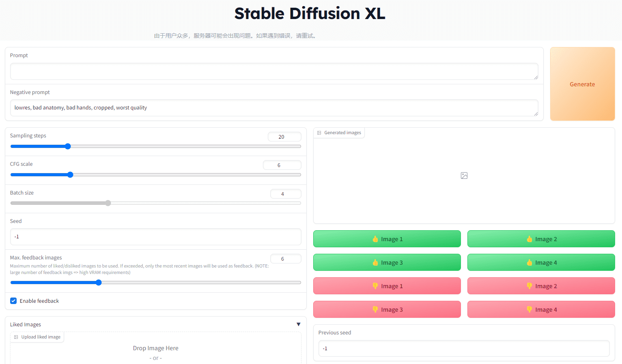Screen dimensions: 622x364
Task: Click the Previous seed field
Action: tap(464, 349)
